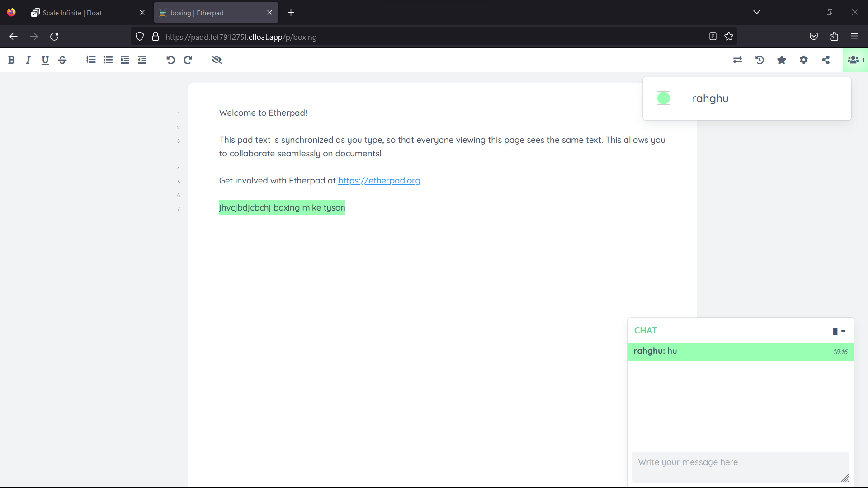Toggle underline formatting

(x=45, y=60)
